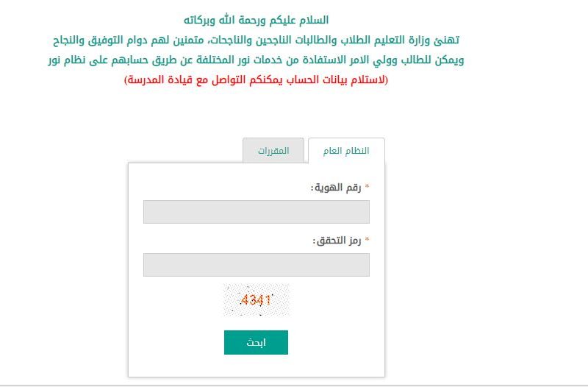Click into the رمز التحقق text box
Viewport: 588px width, 387px height.
[257, 265]
